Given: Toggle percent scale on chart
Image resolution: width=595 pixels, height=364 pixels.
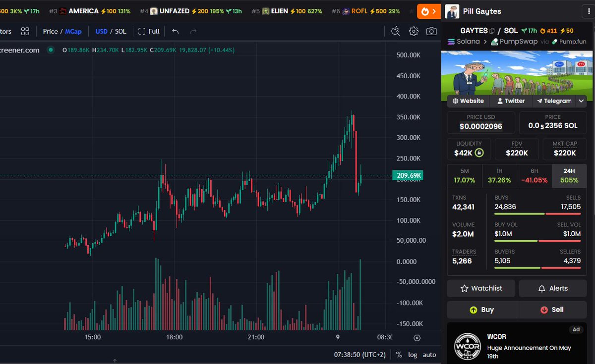Looking at the screenshot, I should tap(399, 355).
